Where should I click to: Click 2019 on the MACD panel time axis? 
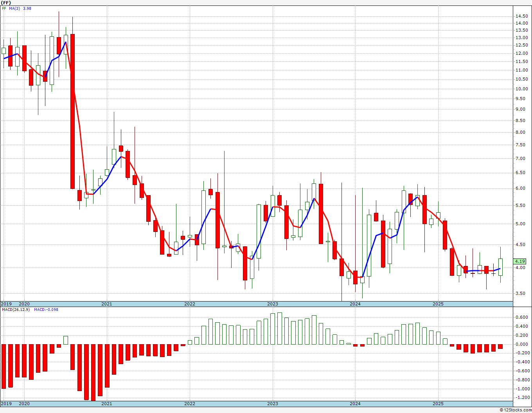(x=6, y=404)
